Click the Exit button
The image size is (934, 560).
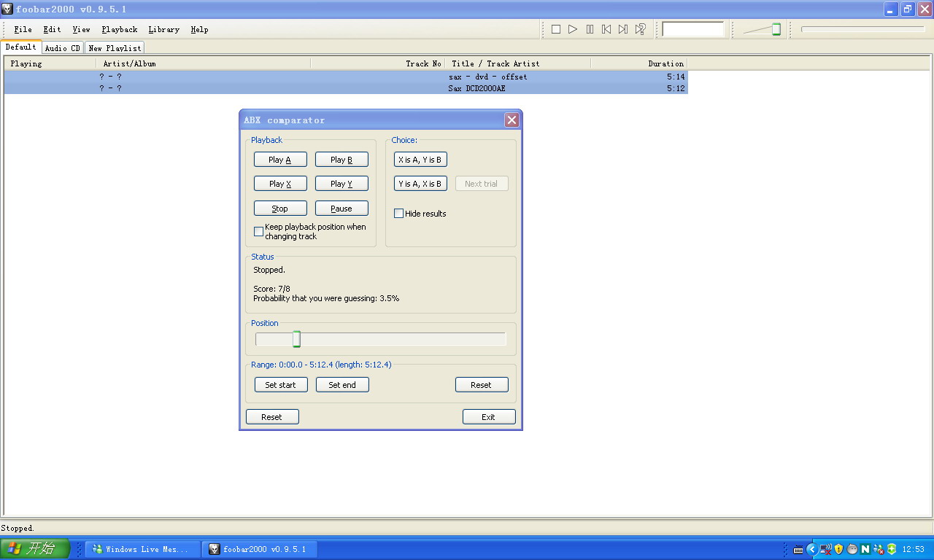coord(489,417)
